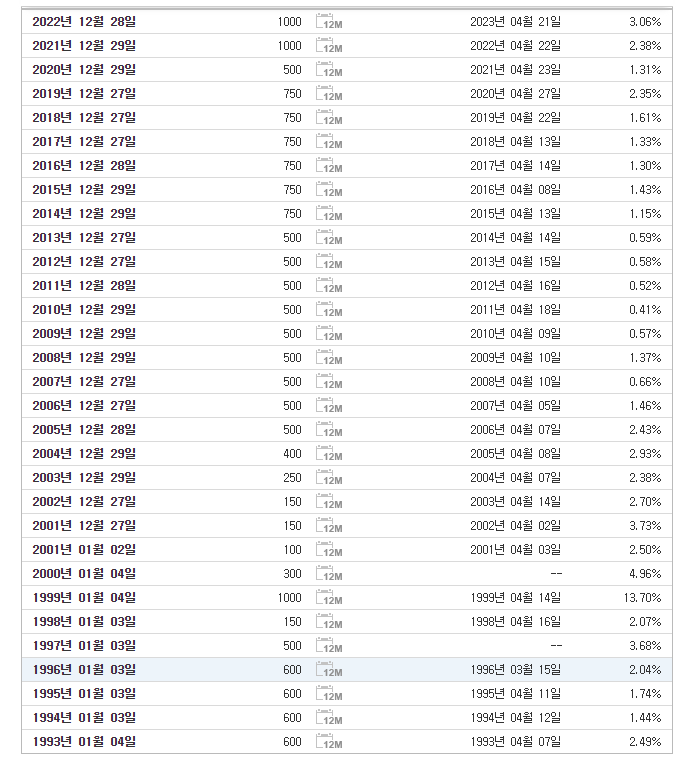Click 12M calendar icon in 2022년 12월 28일 row
Viewport: 684px width, 764px height.
(x=329, y=22)
